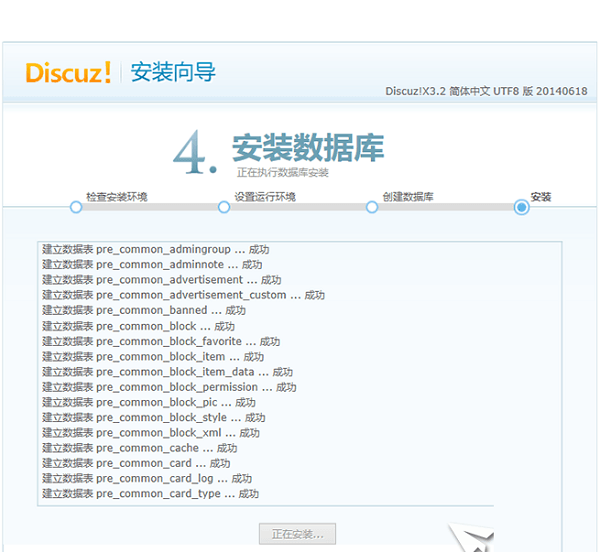Click the pre_common_banned log line

144,310
